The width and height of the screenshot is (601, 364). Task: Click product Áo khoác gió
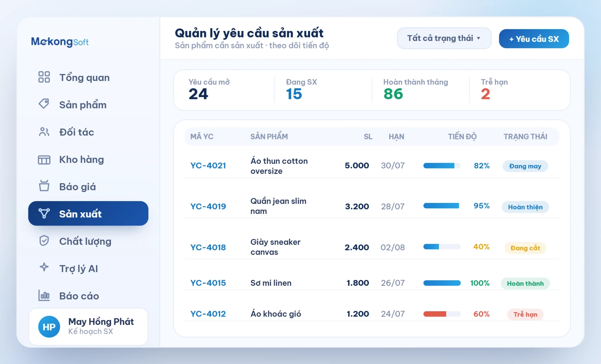[276, 314]
